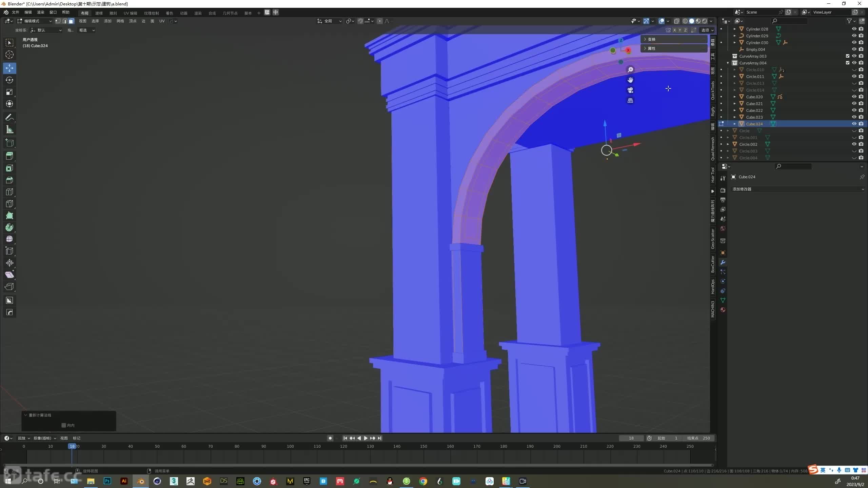Image resolution: width=868 pixels, height=488 pixels.
Task: Toggle camera view icon in viewport
Action: point(630,90)
